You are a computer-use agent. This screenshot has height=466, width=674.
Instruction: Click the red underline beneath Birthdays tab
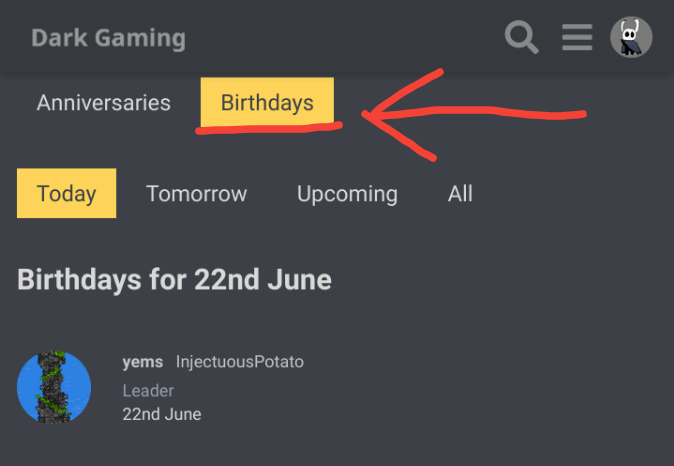269,128
